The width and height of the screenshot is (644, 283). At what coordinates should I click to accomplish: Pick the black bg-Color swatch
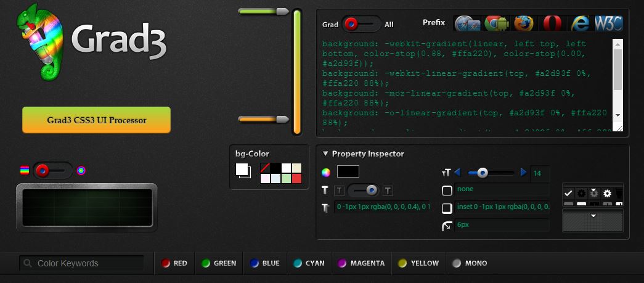[275, 168]
